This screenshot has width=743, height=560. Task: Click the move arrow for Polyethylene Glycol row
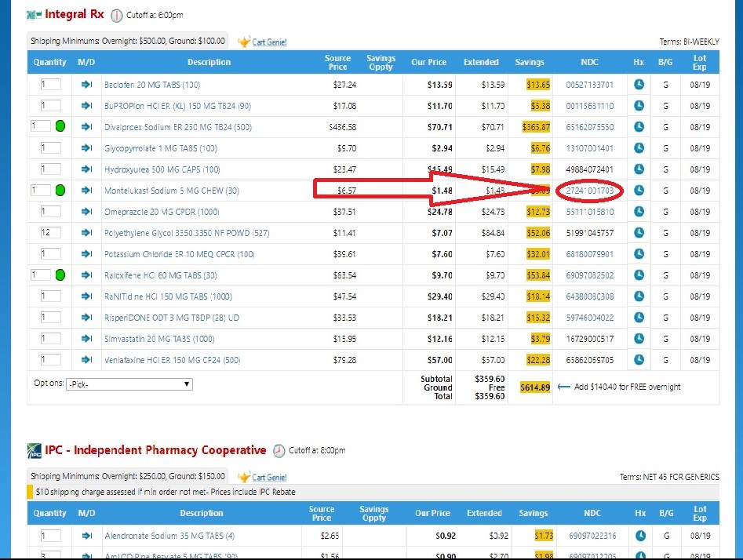(x=86, y=233)
